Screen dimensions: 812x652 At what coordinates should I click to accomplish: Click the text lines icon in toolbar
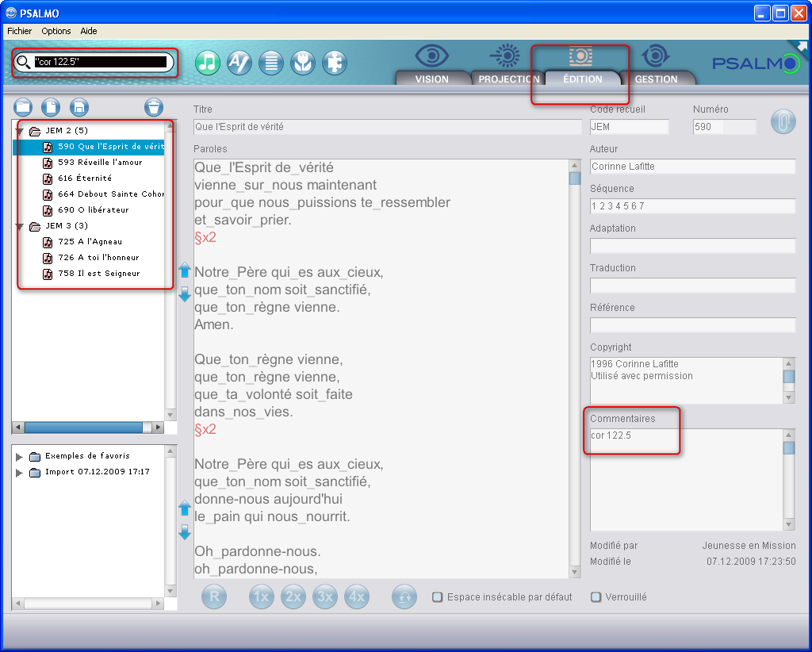coord(271,63)
